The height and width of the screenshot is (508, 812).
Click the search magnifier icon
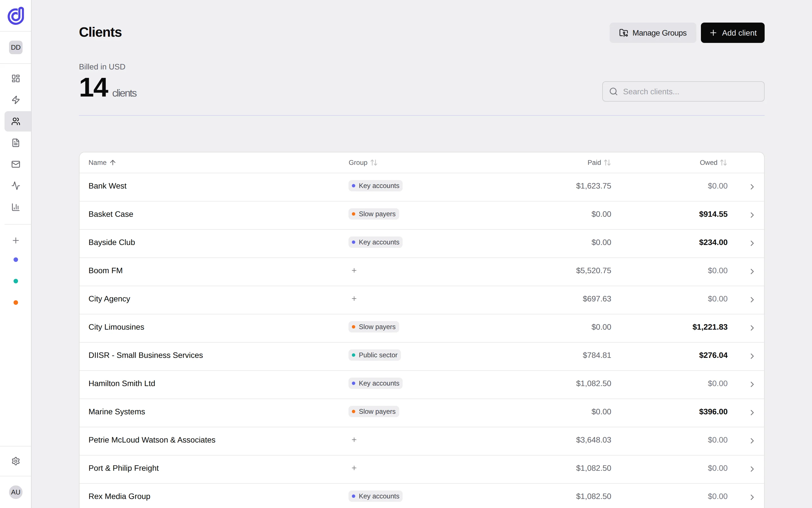613,91
